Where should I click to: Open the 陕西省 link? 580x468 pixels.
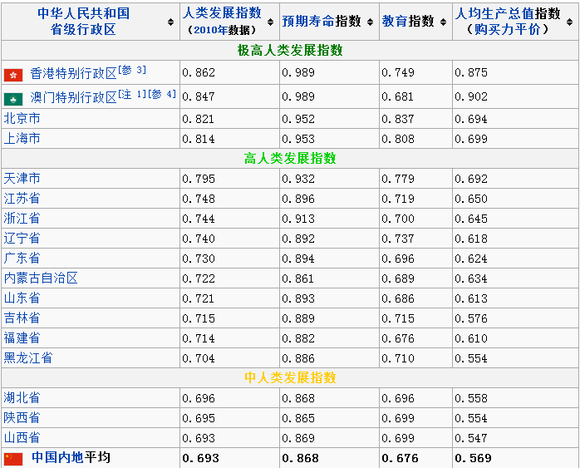22,418
